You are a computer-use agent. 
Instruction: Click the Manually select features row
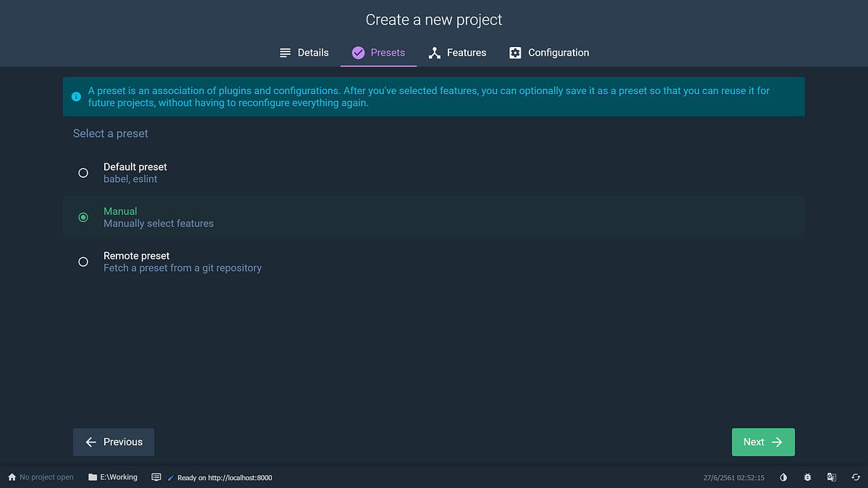(434, 217)
